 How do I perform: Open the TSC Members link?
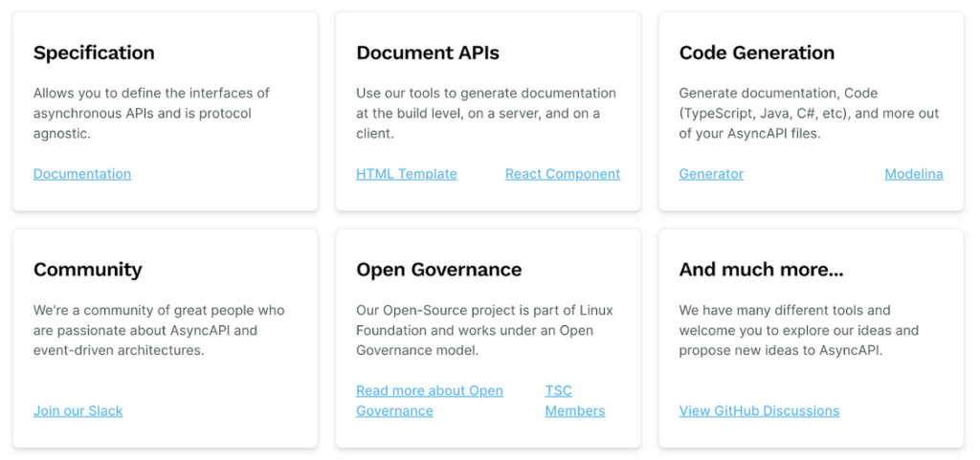coord(575,401)
